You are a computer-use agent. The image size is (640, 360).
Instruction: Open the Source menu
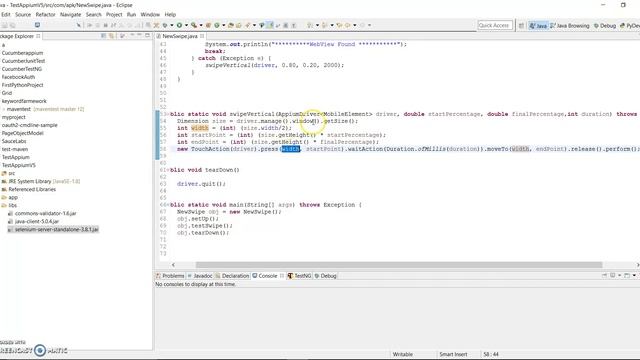pyautogui.click(x=23, y=14)
